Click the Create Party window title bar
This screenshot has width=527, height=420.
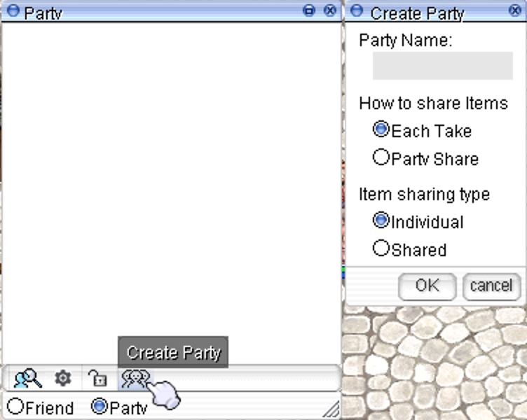(434, 11)
